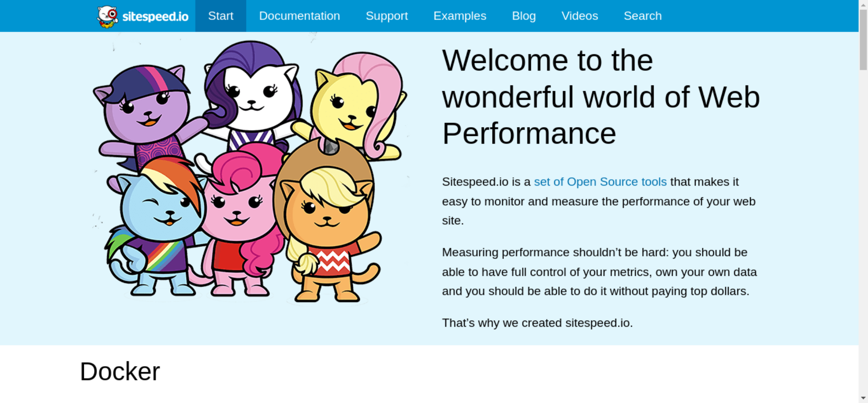Click the vertical scrollbar thumb

[x=863, y=39]
